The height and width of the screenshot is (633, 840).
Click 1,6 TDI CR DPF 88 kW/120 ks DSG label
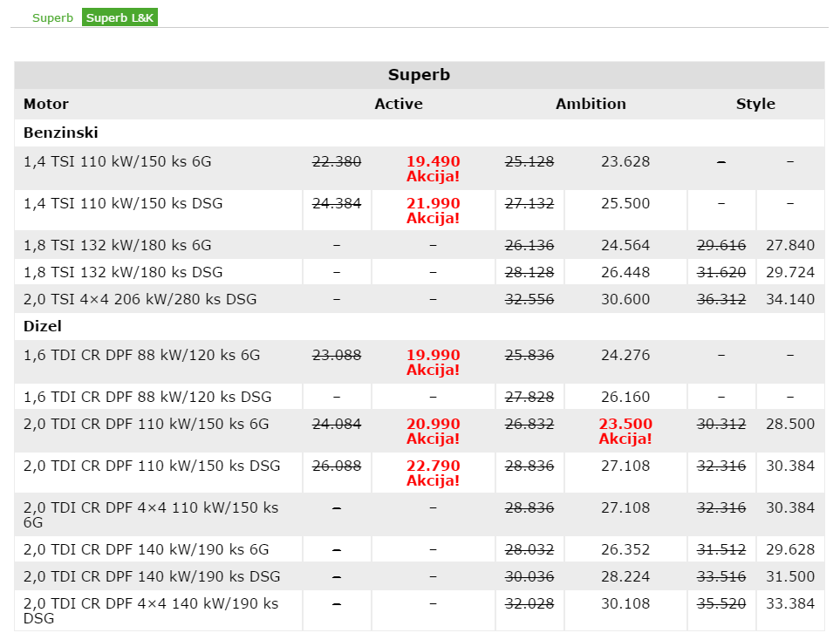pyautogui.click(x=147, y=397)
